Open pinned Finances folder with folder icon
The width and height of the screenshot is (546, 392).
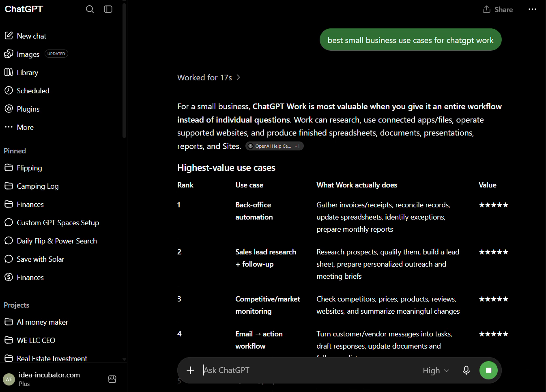click(24, 204)
